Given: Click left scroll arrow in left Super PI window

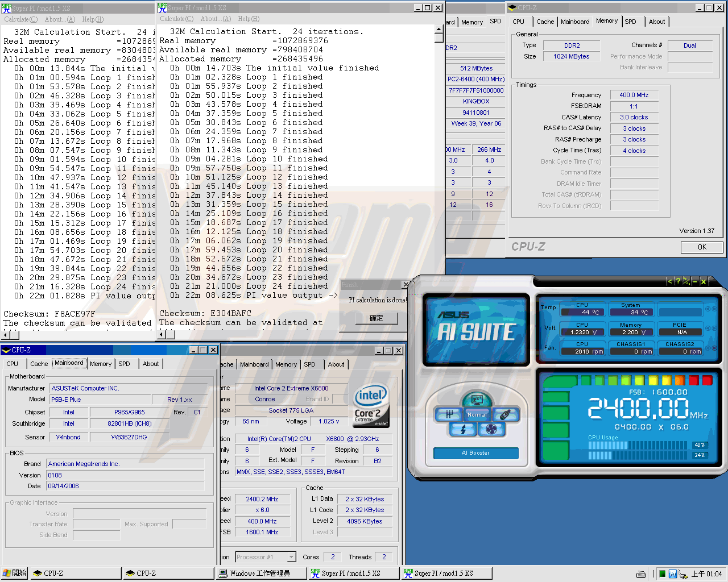Looking at the screenshot, I should click(x=5, y=335).
